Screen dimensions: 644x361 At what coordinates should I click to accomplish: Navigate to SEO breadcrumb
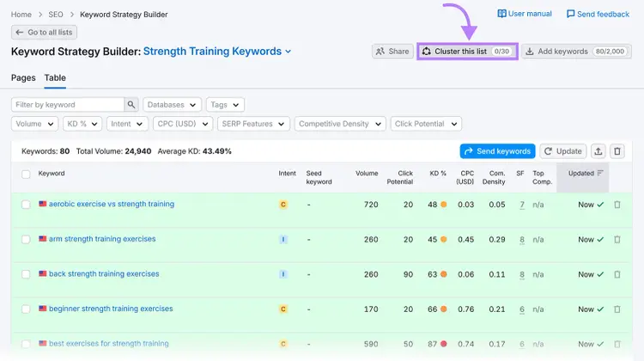(56, 15)
